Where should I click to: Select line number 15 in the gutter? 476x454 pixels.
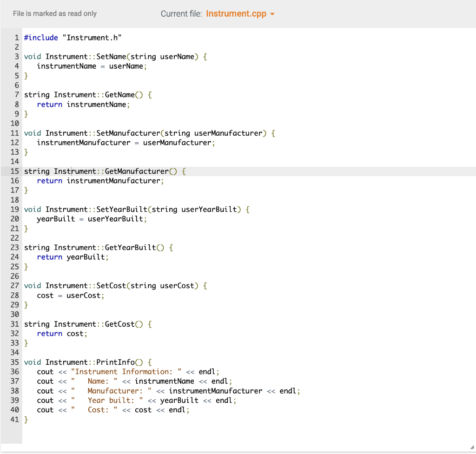click(x=14, y=171)
